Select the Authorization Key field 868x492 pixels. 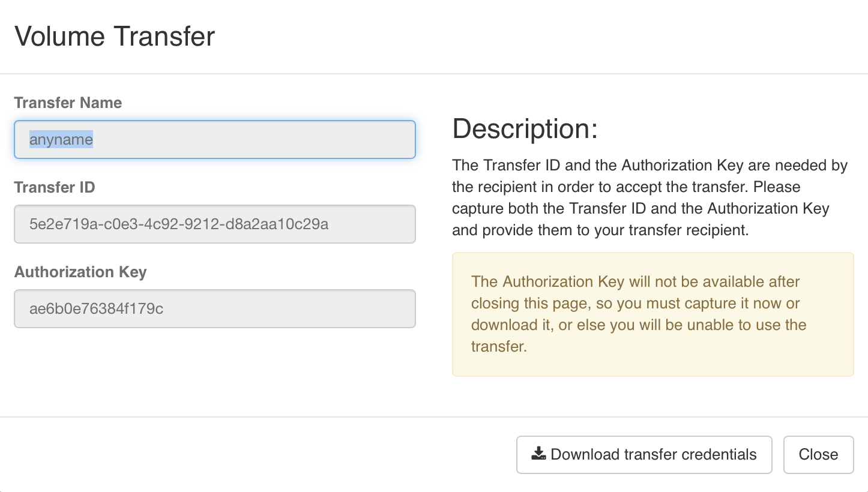pos(215,309)
